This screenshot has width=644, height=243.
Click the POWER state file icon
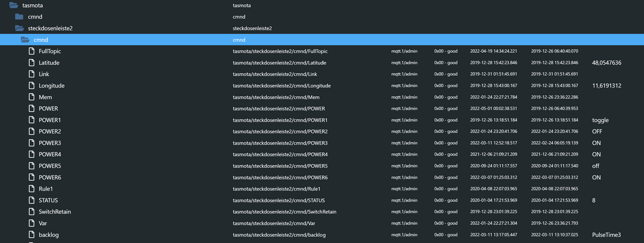tap(32, 108)
